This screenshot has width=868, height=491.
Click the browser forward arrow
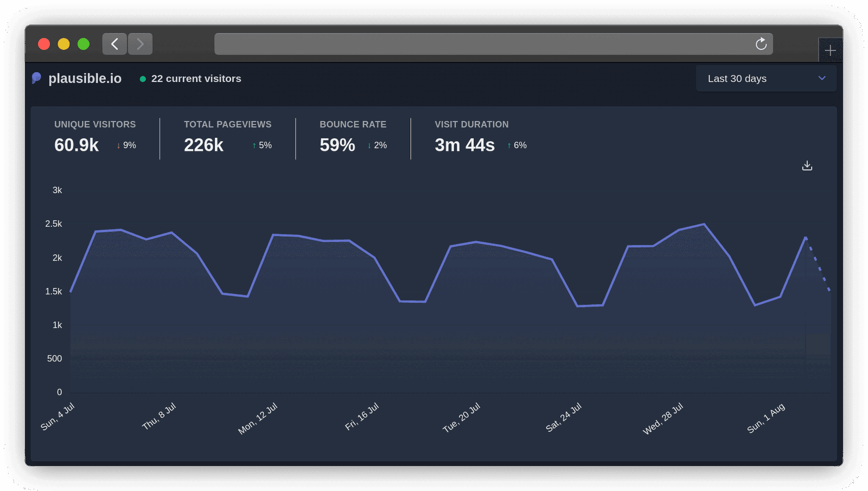[140, 43]
